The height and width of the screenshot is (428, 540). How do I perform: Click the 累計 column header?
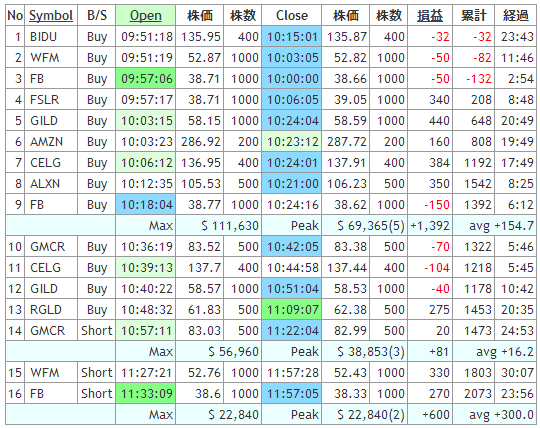coord(474,15)
